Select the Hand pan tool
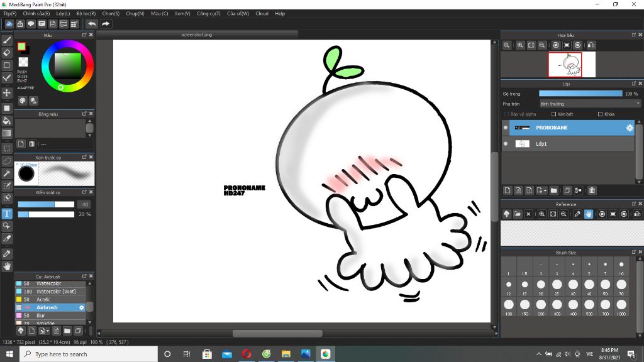644x362 pixels. pos(7,266)
